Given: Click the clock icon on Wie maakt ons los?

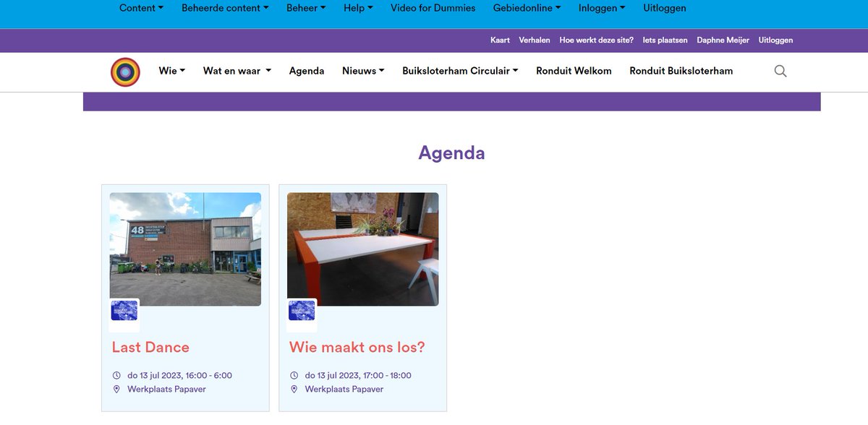Looking at the screenshot, I should (294, 374).
